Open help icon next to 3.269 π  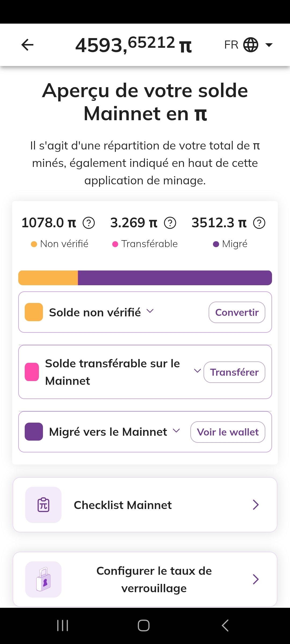tap(170, 223)
